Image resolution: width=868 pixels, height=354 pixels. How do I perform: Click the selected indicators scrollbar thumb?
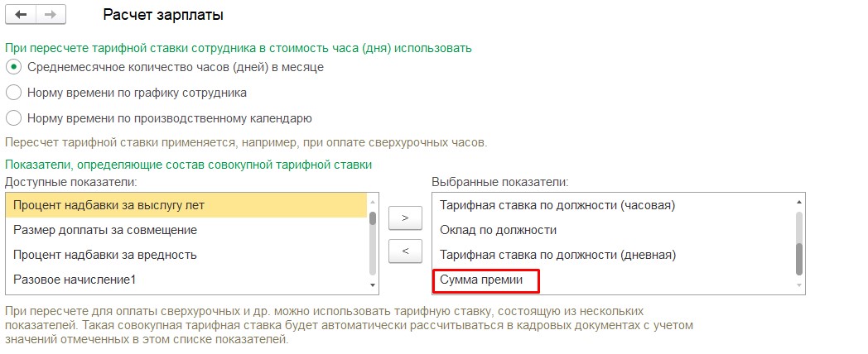798,258
